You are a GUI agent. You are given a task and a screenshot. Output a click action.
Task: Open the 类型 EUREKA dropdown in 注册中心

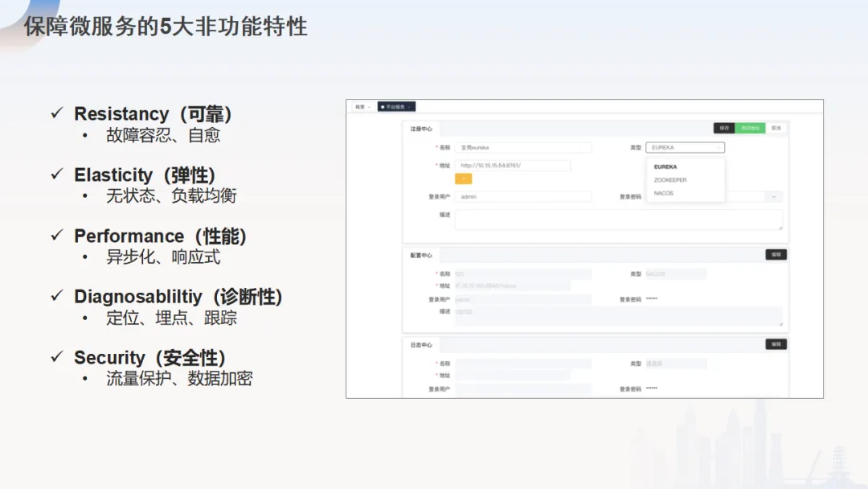click(685, 147)
